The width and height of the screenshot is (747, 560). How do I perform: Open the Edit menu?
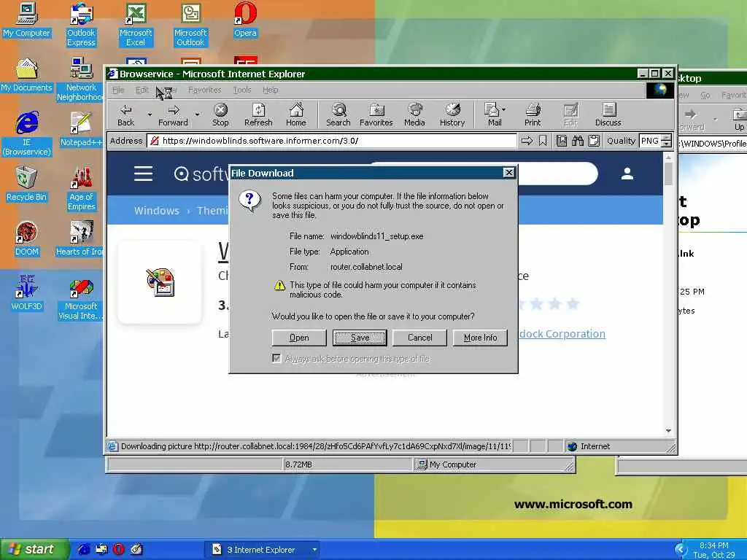point(142,90)
